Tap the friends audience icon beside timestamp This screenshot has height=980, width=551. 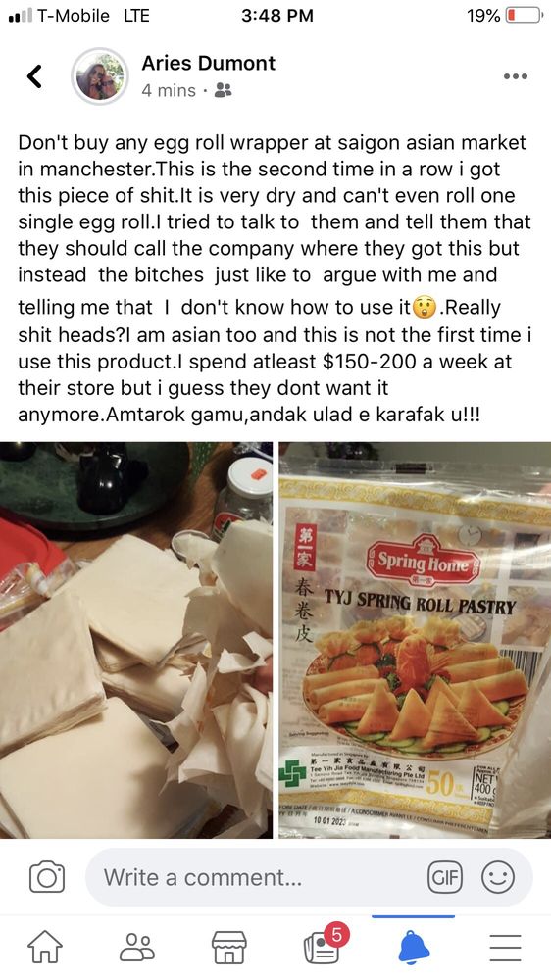click(223, 91)
